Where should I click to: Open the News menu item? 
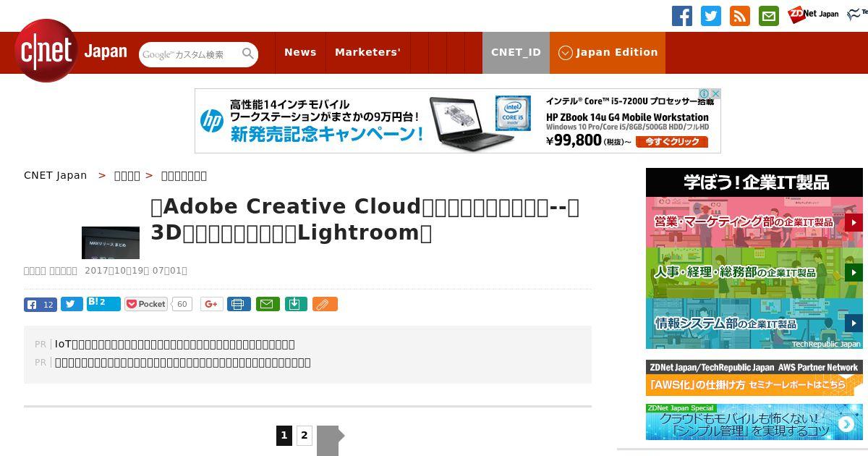click(x=300, y=52)
